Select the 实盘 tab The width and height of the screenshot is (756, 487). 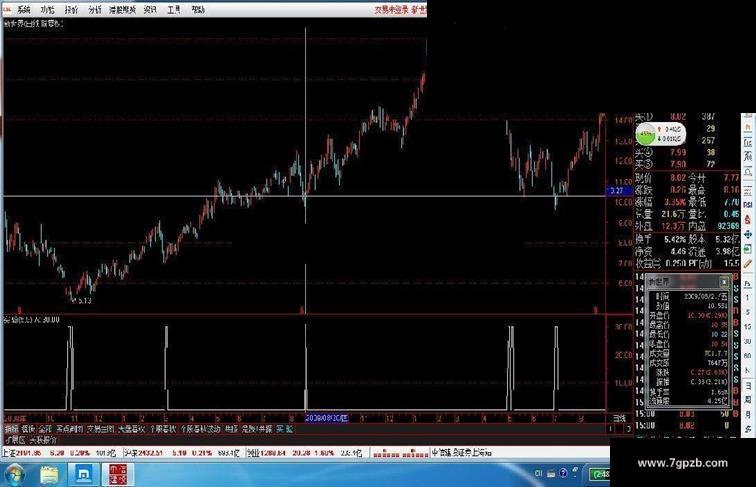[x=284, y=429]
